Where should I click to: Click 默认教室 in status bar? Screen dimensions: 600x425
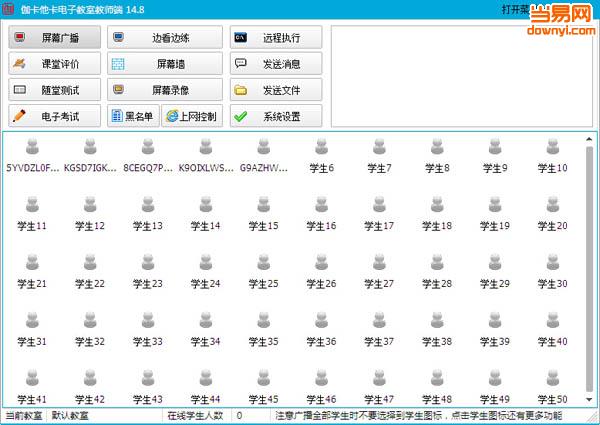pos(70,416)
